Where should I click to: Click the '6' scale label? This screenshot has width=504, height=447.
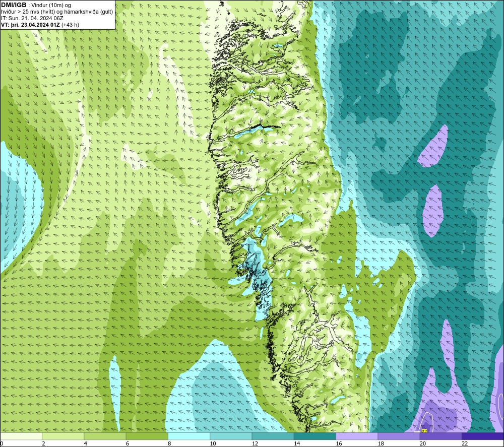point(128,443)
